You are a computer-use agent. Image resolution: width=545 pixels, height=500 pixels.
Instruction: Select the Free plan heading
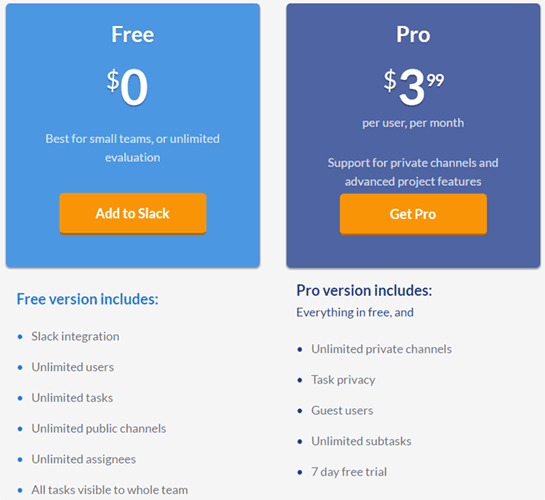(x=132, y=34)
